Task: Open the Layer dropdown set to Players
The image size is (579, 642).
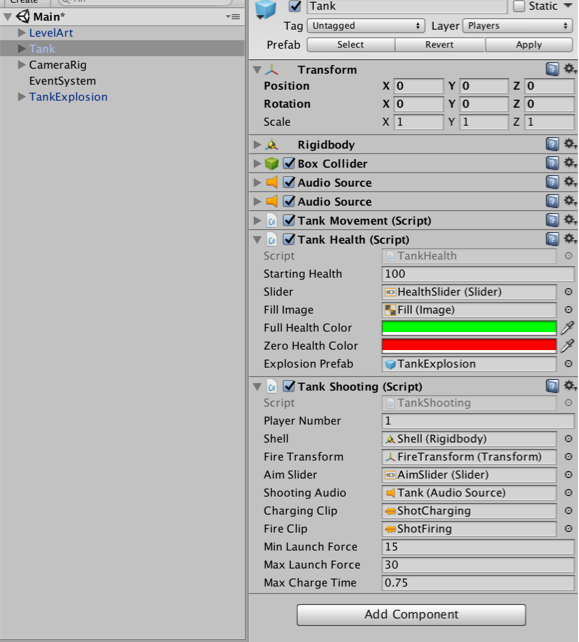Action: (x=518, y=26)
